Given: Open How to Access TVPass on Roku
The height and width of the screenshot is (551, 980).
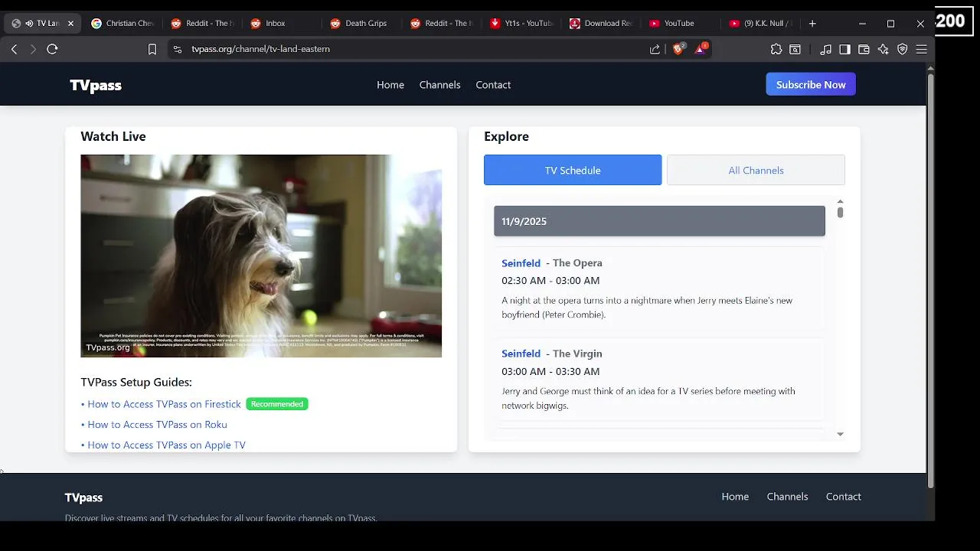Looking at the screenshot, I should point(157,425).
